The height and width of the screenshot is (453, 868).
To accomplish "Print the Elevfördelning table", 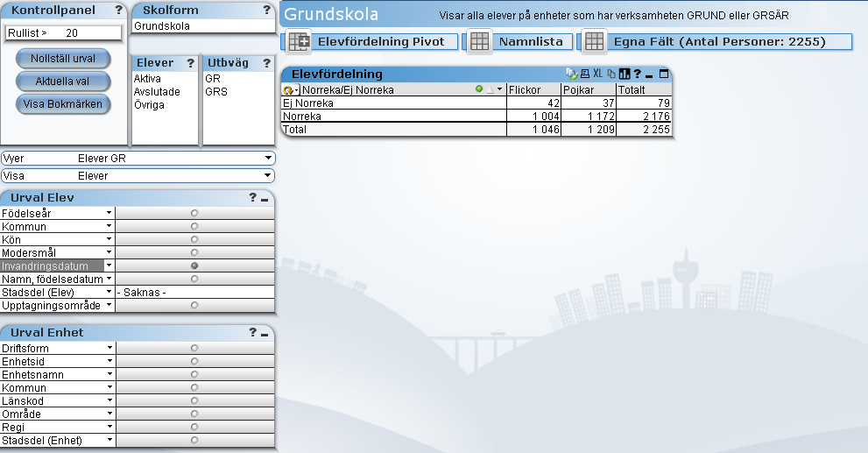I will point(585,74).
